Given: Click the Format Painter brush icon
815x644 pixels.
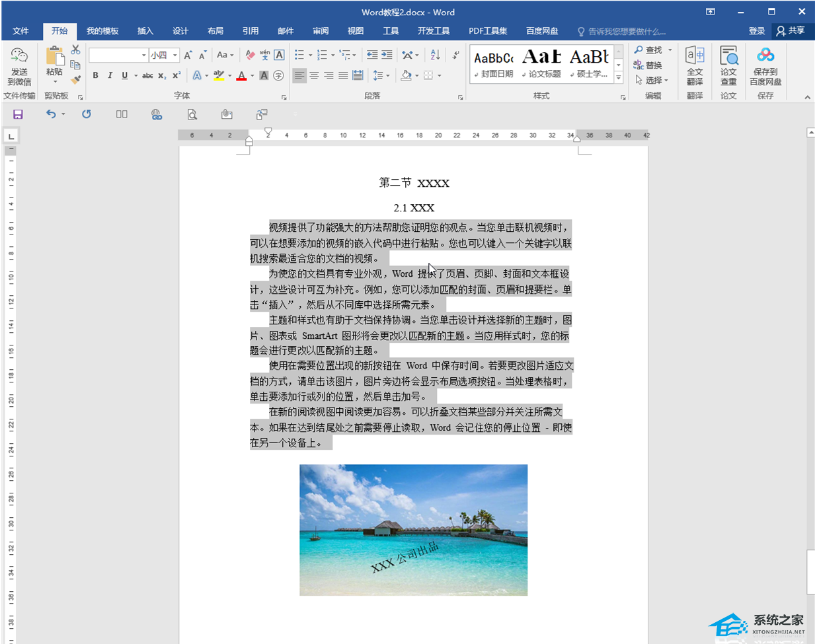Looking at the screenshot, I should point(75,80).
